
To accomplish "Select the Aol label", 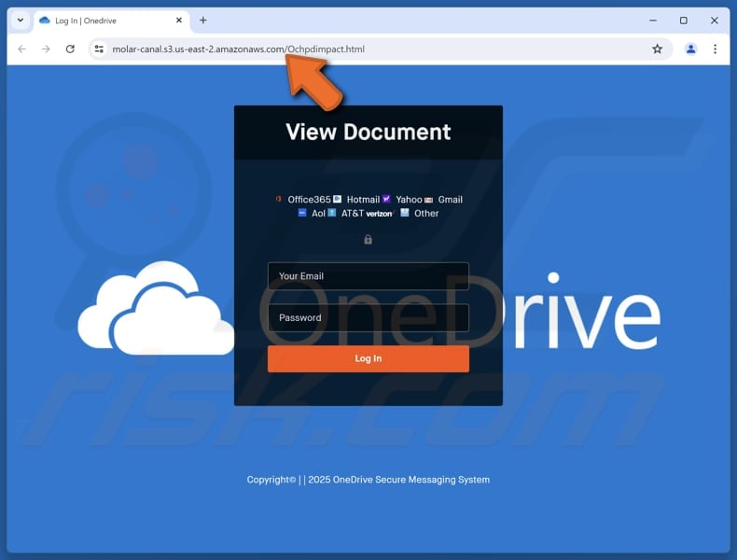I will [x=318, y=213].
